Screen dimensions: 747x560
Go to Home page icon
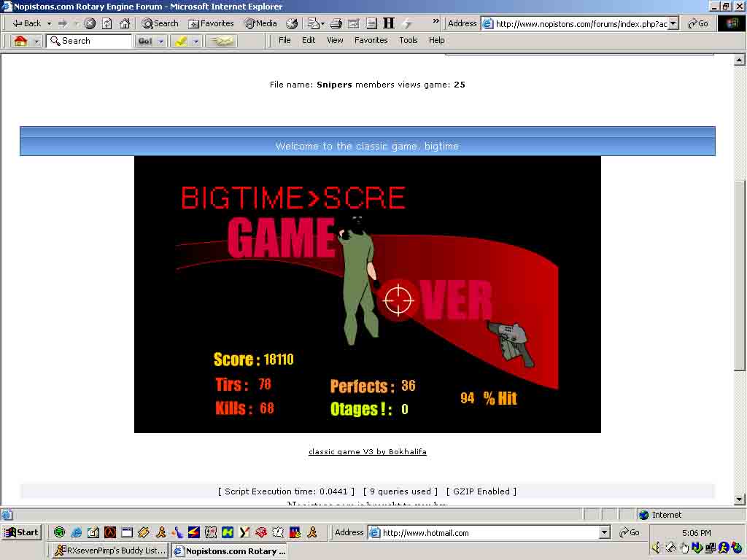pos(125,23)
